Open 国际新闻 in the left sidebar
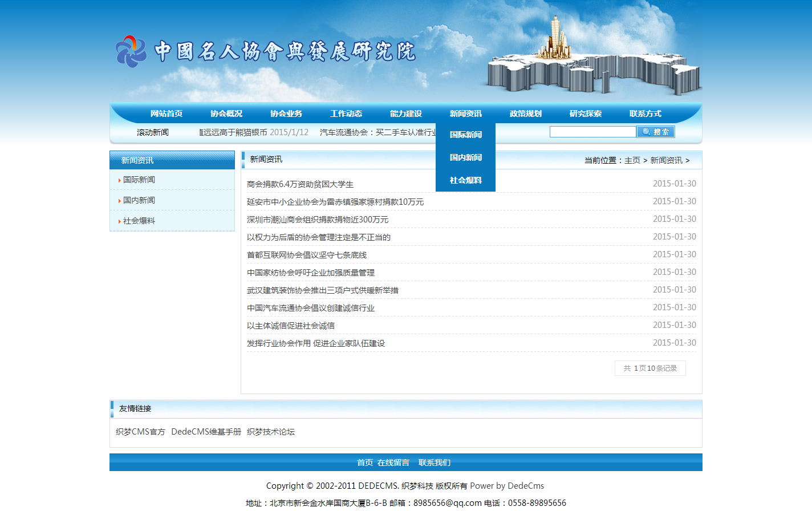This screenshot has height=511, width=812. [x=139, y=180]
